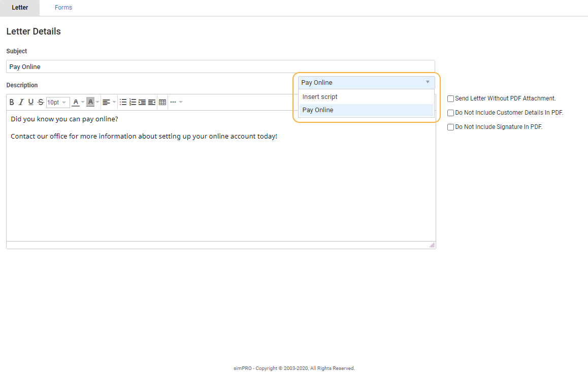
Task: Insert a numbered list
Action: point(133,102)
